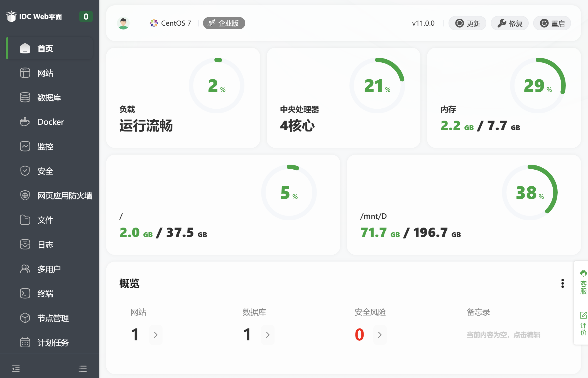Expand 安全风险 overview count arrow
The height and width of the screenshot is (378, 588).
pos(380,335)
